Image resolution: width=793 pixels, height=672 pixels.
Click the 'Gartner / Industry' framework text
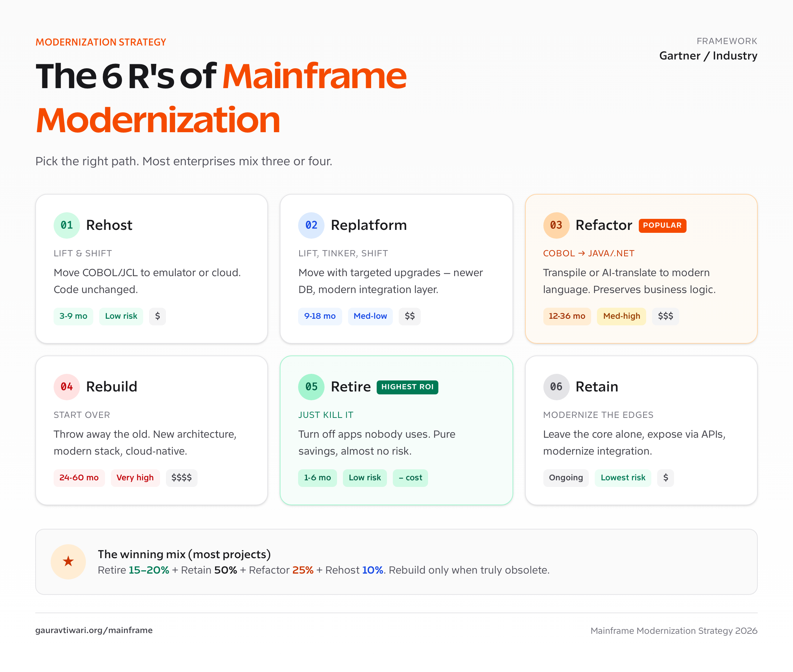(x=708, y=55)
